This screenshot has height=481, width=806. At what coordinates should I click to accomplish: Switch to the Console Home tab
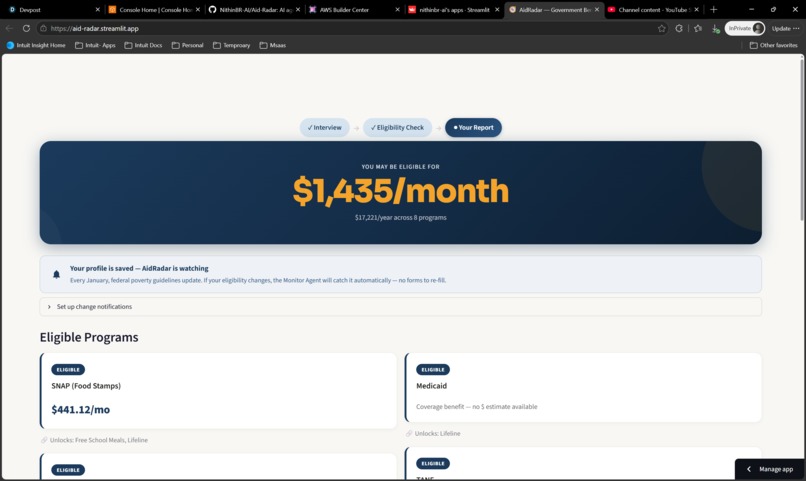pos(155,10)
